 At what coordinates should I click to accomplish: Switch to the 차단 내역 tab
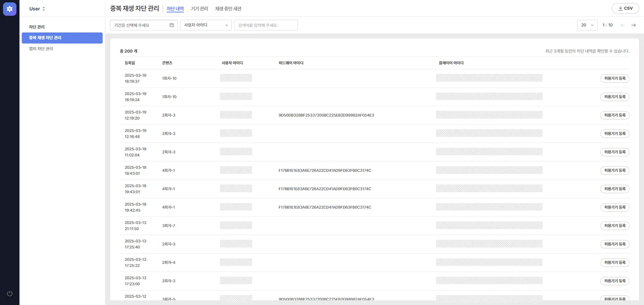175,8
